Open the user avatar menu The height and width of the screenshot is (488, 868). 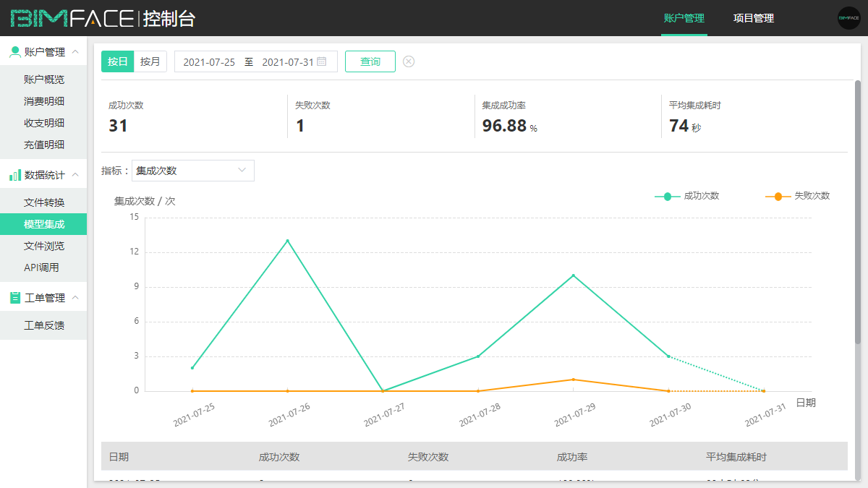tap(848, 18)
